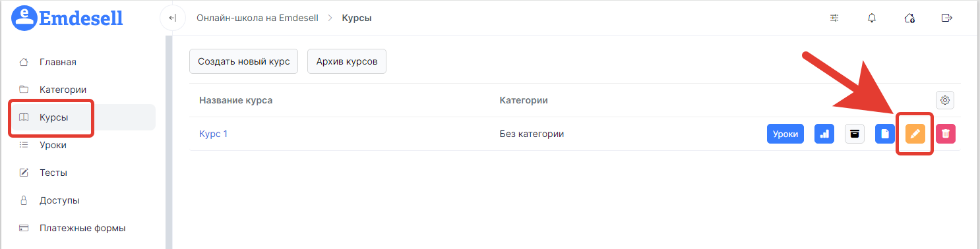Click Создать новый курс button
Image resolution: width=980 pixels, height=249 pixels.
coord(244,61)
